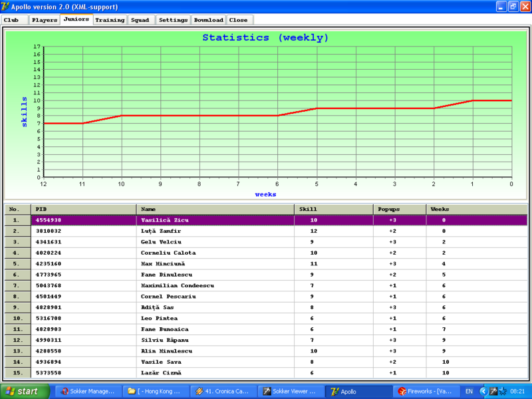Click the Download tab
Screen dimensions: 532x399
(209, 20)
